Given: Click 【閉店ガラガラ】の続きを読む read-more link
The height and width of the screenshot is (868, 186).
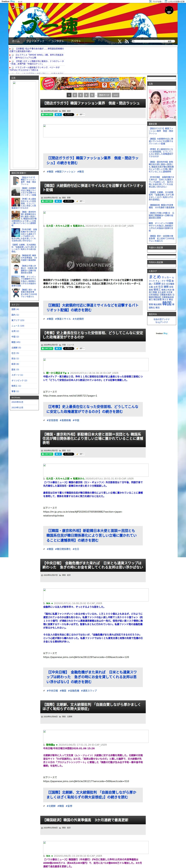Looking at the screenshot, I should (x=93, y=160).
